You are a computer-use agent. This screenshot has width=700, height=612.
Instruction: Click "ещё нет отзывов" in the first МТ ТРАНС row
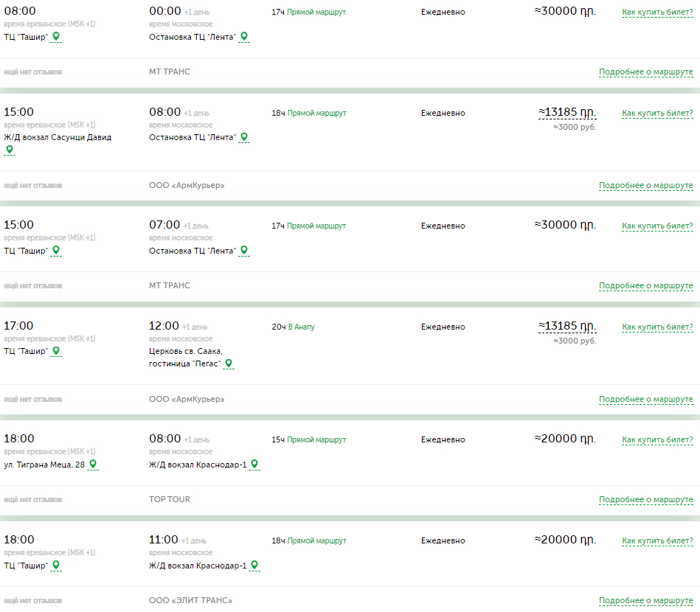(33, 72)
